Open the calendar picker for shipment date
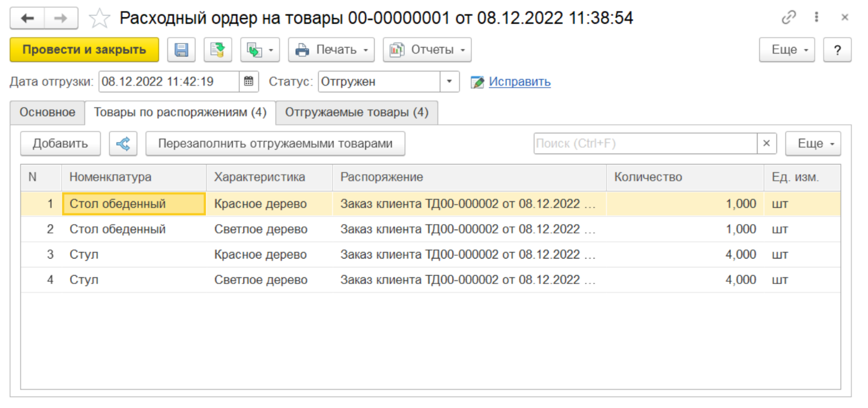The height and width of the screenshot is (408, 868). pyautogui.click(x=249, y=82)
